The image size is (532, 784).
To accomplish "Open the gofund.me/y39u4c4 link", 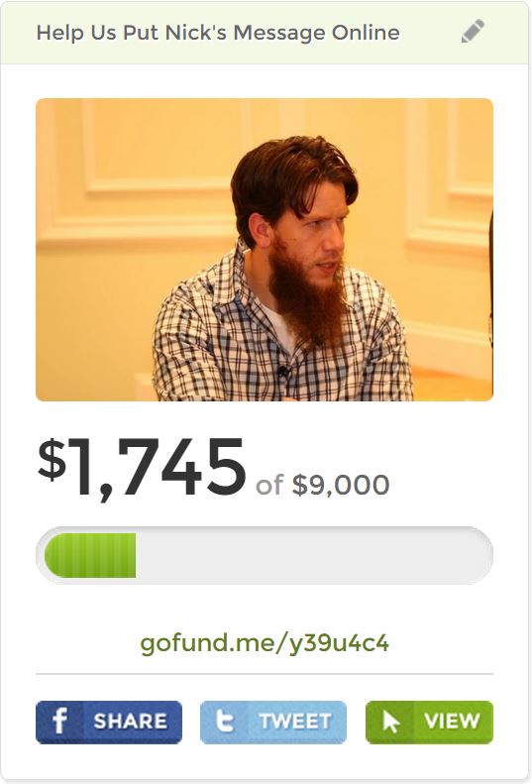I will point(265,643).
